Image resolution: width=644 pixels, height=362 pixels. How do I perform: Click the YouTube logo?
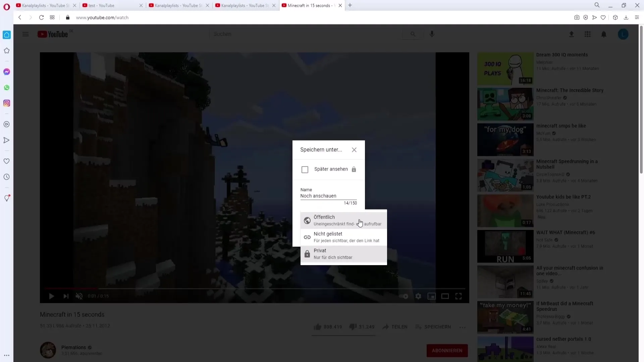(x=53, y=34)
